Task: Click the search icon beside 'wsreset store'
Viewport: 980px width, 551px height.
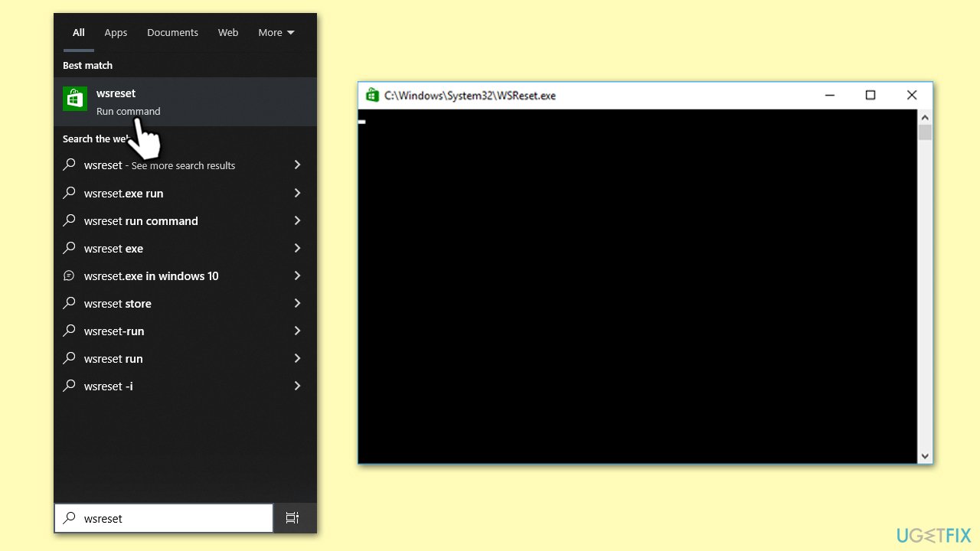Action: [70, 303]
